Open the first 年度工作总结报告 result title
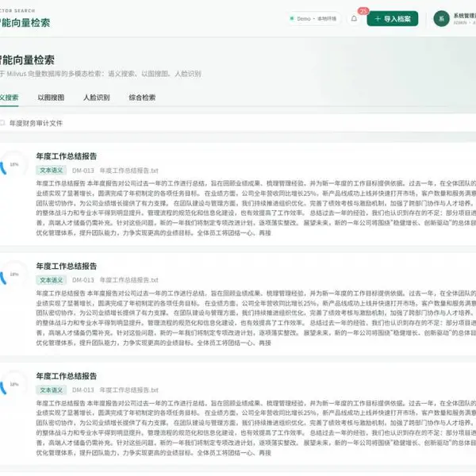Image resolution: width=476 pixels, height=476 pixels. coord(67,156)
